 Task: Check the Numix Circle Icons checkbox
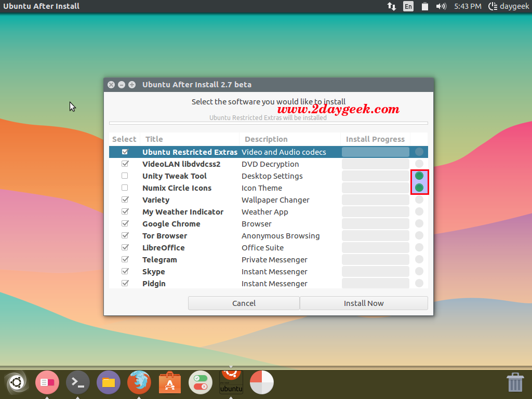point(125,188)
